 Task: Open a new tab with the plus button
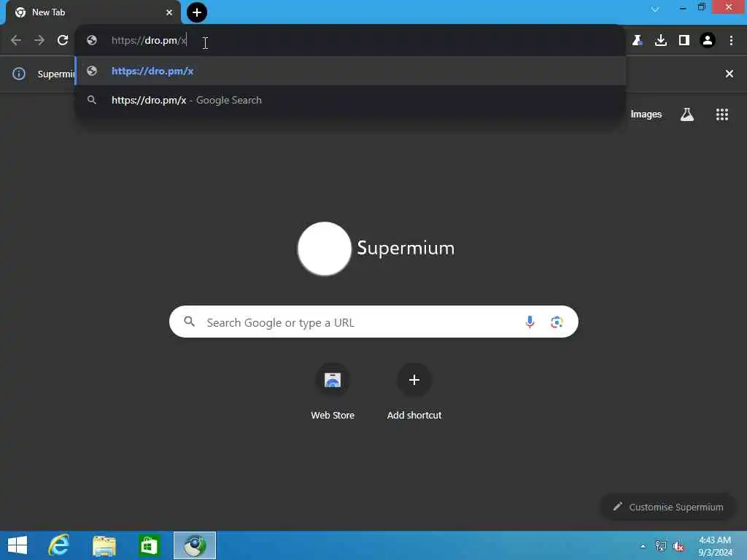pos(197,12)
